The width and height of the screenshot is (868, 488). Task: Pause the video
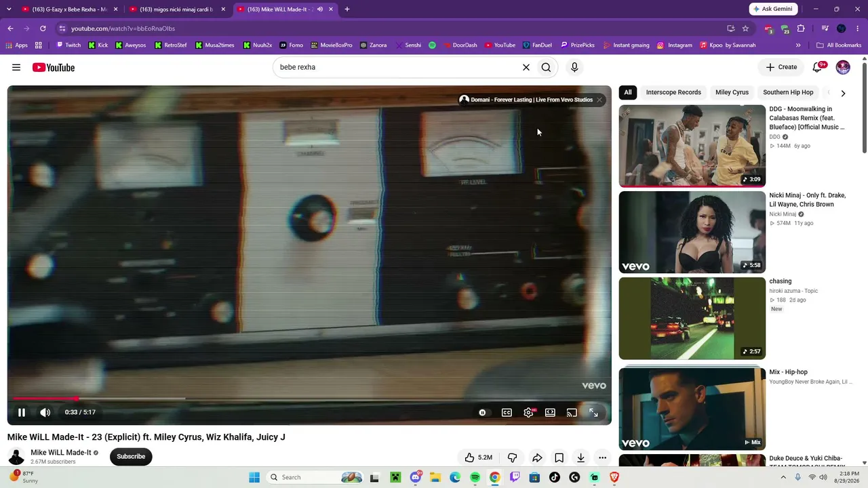[x=22, y=412]
